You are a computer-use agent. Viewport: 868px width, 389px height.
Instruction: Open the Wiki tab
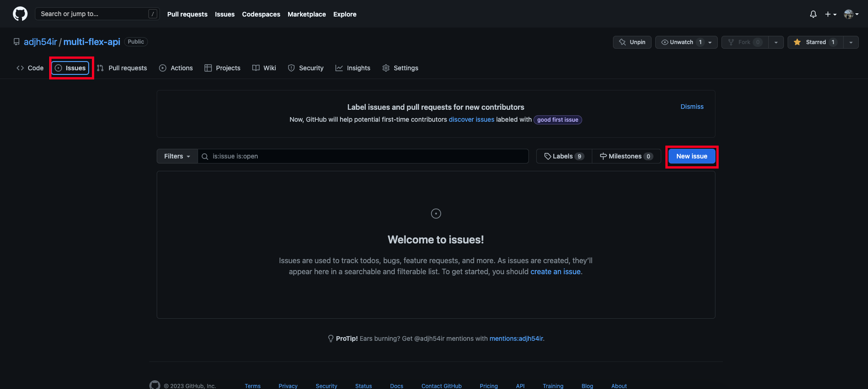[x=264, y=68]
